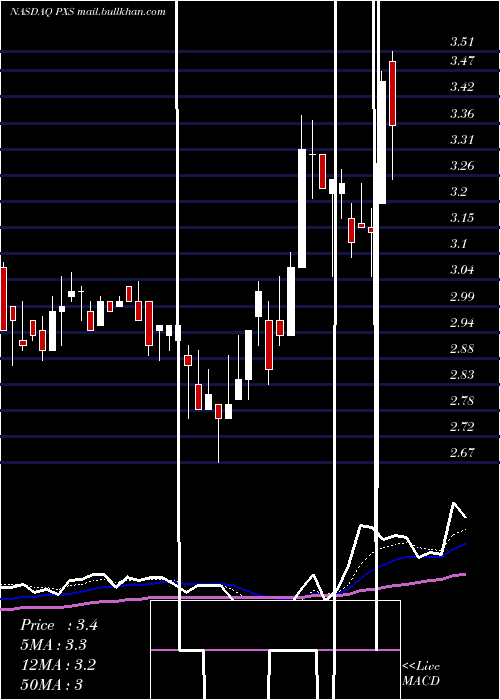Click the 3.47 price axis label
The height and width of the screenshot is (700, 500).
tap(462, 61)
